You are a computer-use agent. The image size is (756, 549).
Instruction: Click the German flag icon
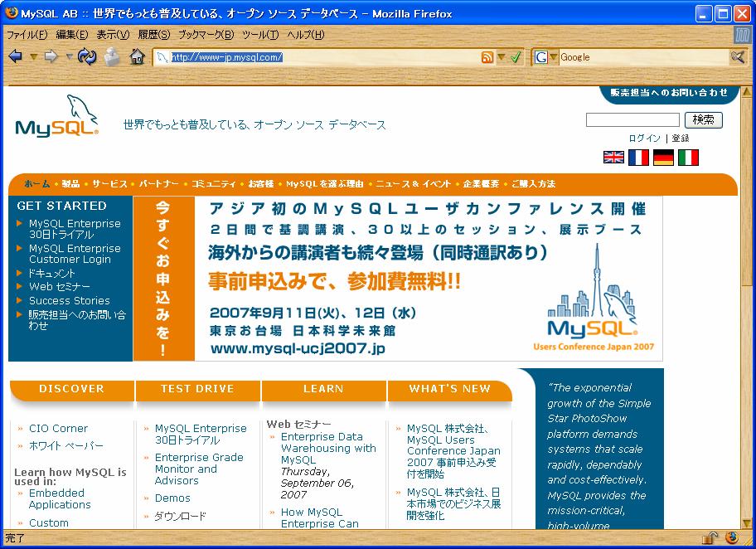(x=663, y=158)
